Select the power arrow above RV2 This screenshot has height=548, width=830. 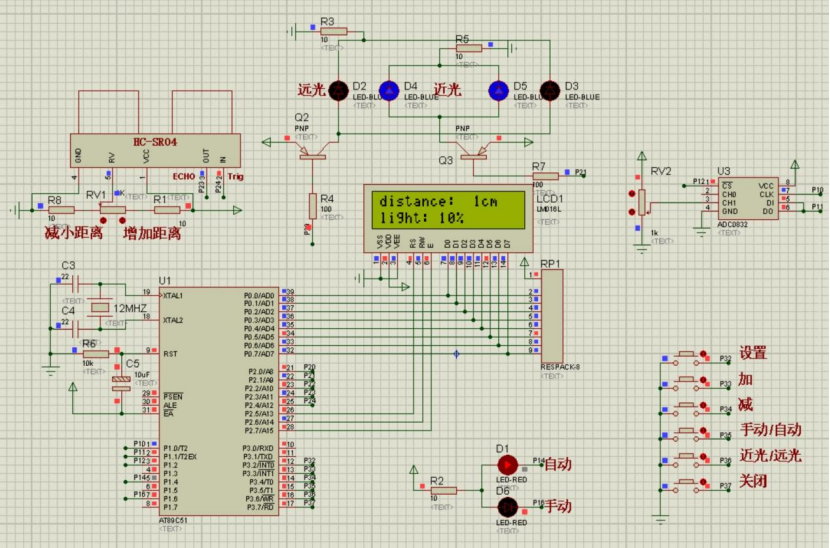coord(642,157)
